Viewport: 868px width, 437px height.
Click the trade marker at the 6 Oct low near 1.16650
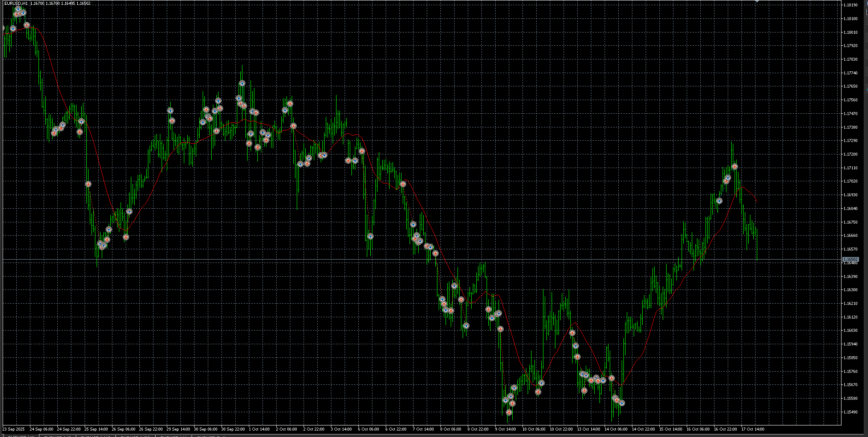coord(370,236)
